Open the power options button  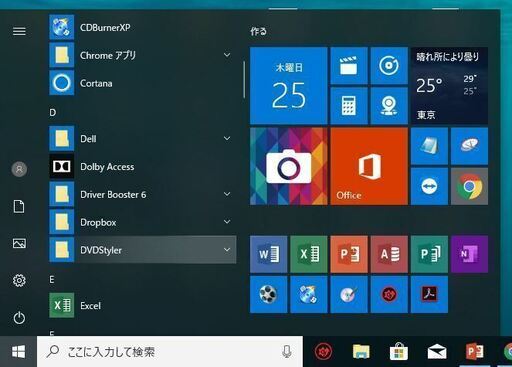tap(19, 318)
